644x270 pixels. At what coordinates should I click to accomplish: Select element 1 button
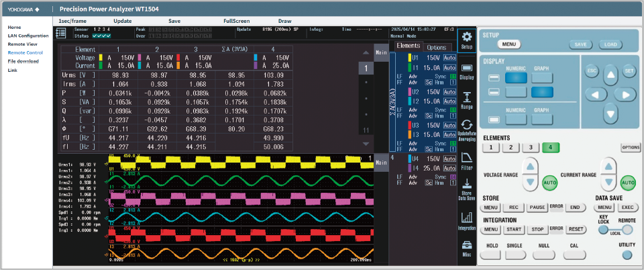pyautogui.click(x=491, y=148)
